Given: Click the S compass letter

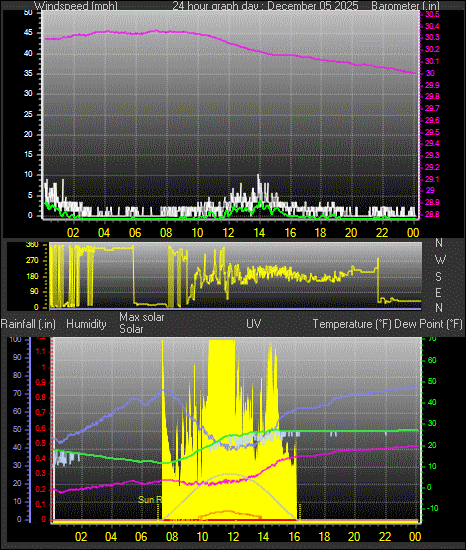Looking at the screenshot, I should [438, 277].
